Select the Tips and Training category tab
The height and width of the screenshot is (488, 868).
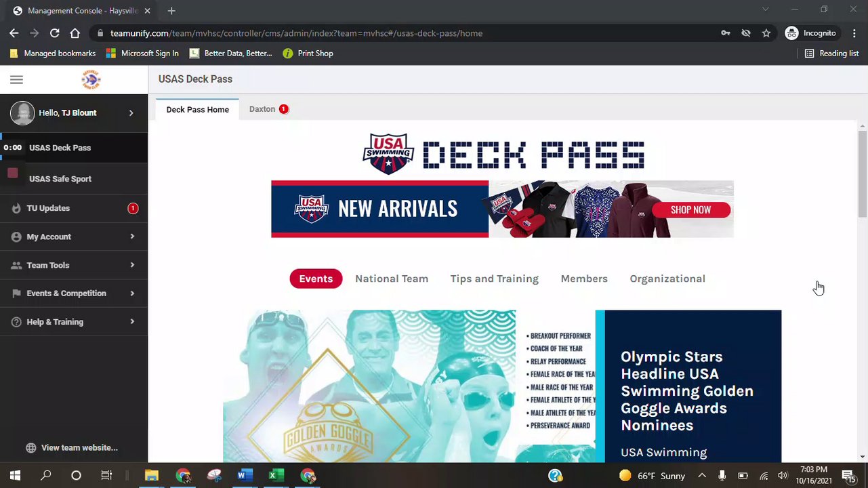click(495, 279)
